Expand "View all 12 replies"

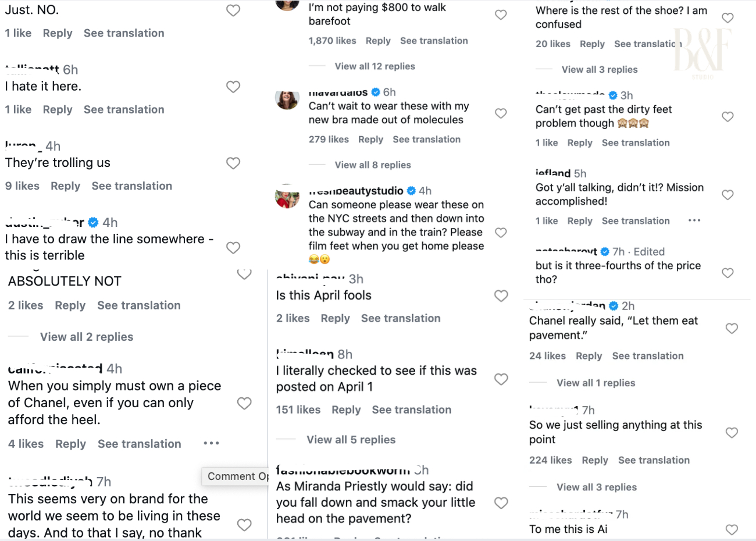(x=375, y=66)
